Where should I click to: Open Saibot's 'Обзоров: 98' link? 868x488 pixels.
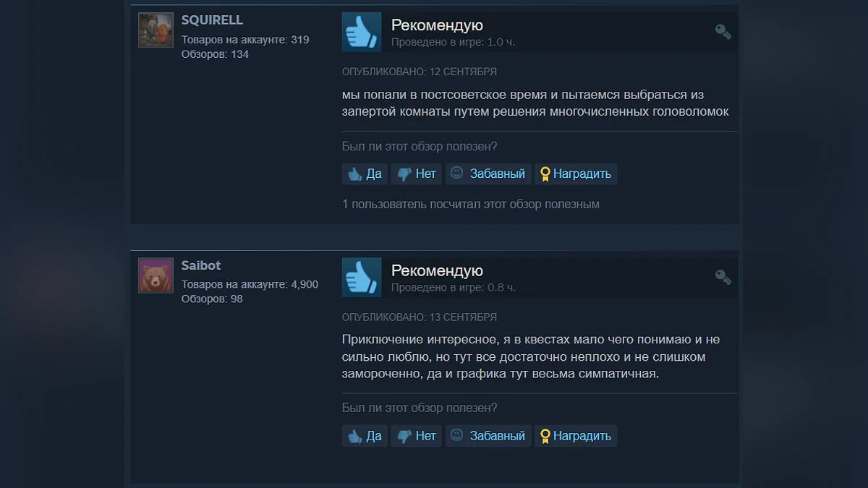pyautogui.click(x=212, y=299)
